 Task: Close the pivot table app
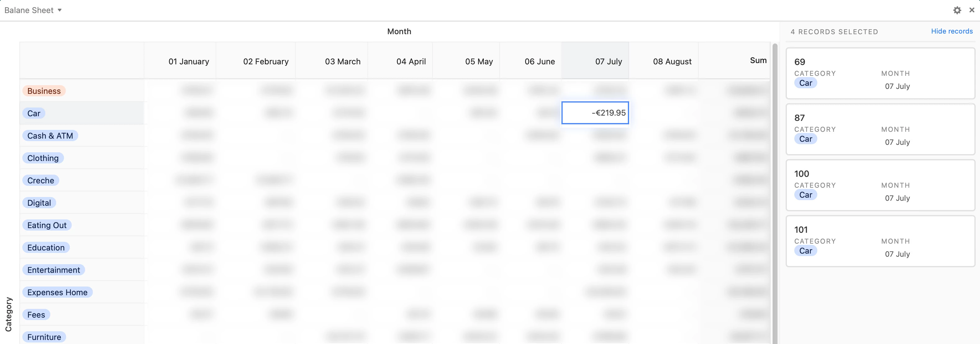[972, 10]
